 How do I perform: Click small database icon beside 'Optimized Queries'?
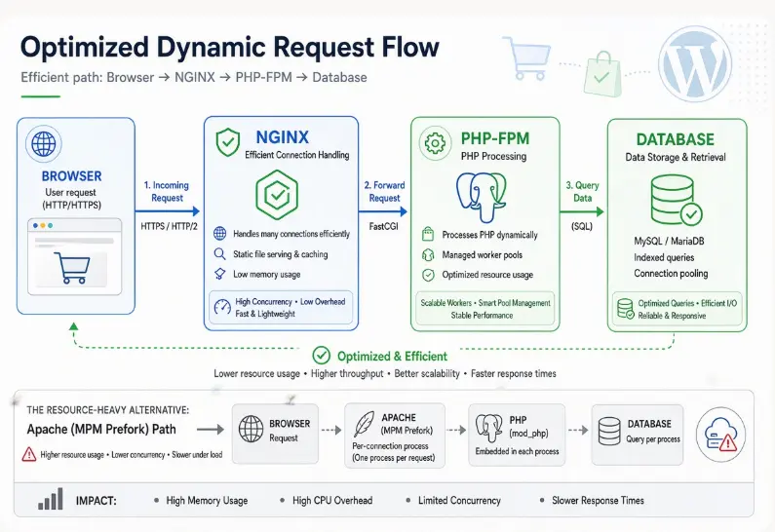pos(626,309)
